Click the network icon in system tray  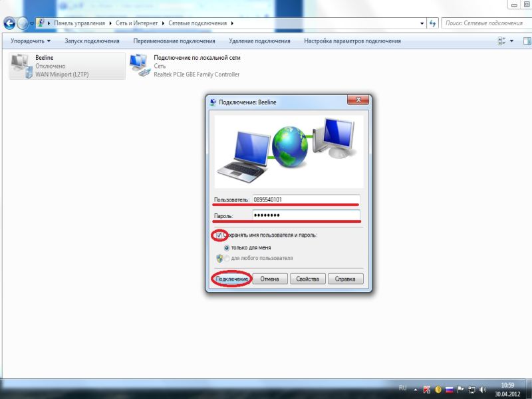tap(471, 388)
